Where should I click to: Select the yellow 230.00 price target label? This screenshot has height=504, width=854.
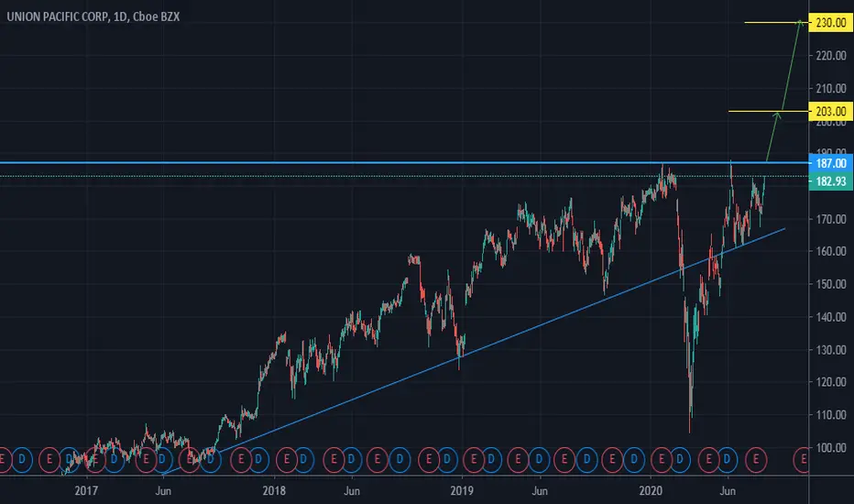(x=830, y=23)
